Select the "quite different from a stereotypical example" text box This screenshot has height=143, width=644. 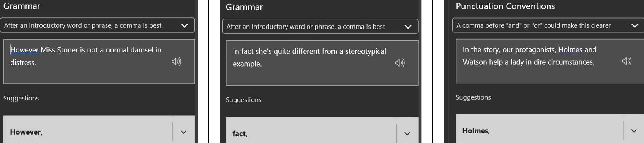click(x=322, y=63)
